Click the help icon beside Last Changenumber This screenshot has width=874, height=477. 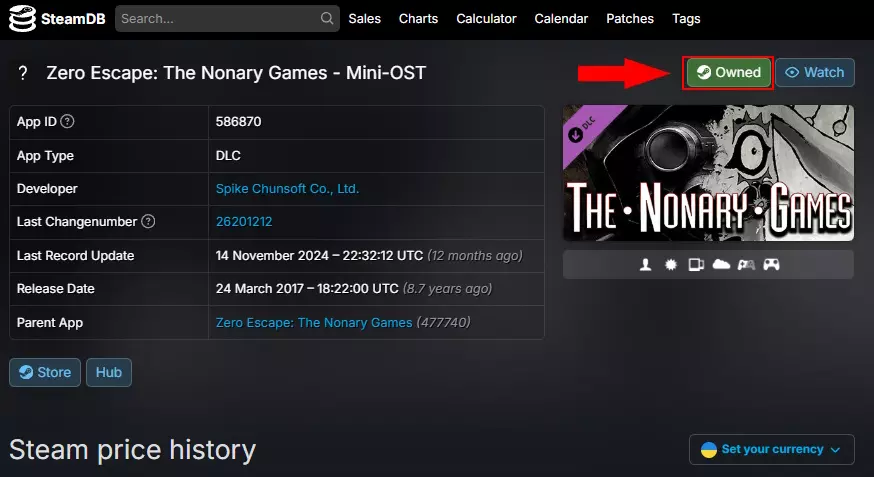click(148, 221)
